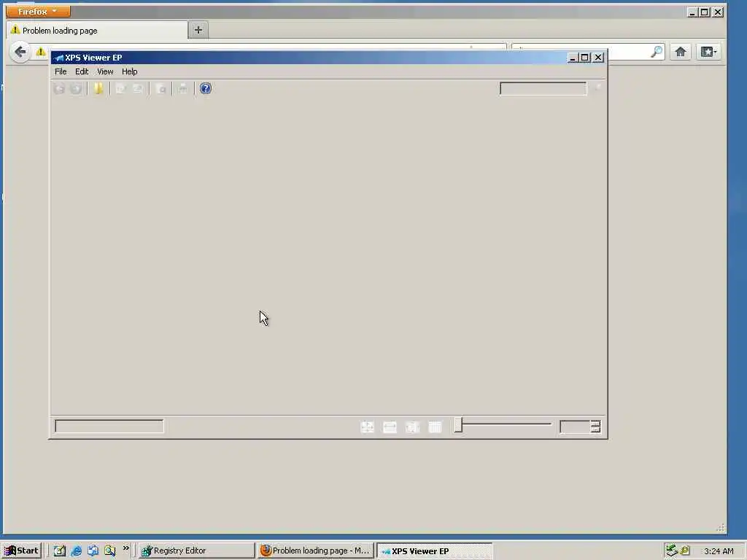Click the search box in XPS Viewer toolbar
747x560 pixels.
543,88
